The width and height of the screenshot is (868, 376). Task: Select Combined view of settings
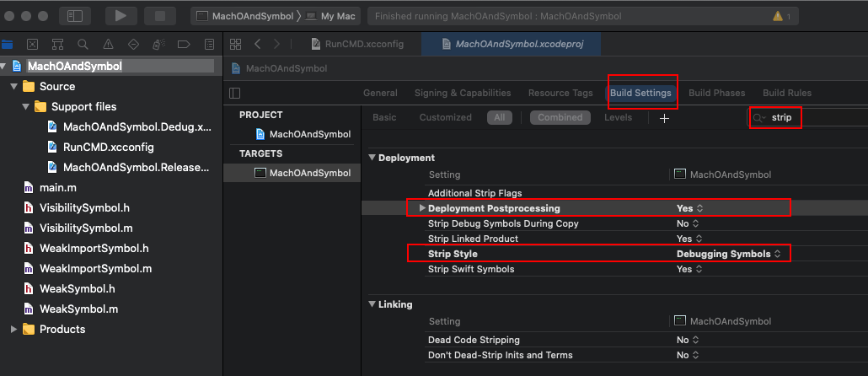click(560, 117)
